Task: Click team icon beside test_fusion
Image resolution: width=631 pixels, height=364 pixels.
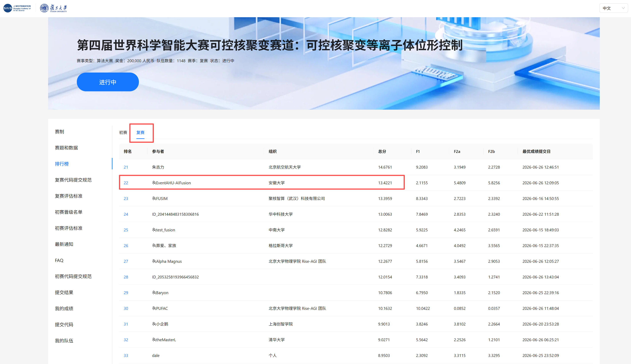Action: [x=154, y=230]
